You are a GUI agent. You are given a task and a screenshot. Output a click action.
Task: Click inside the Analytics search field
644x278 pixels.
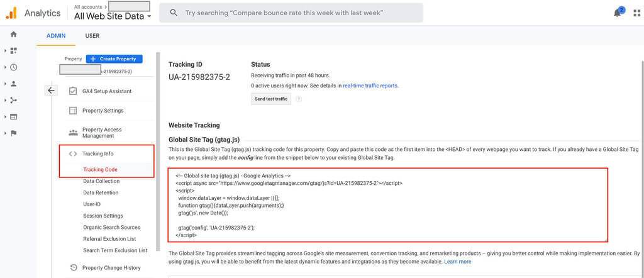[291, 13]
